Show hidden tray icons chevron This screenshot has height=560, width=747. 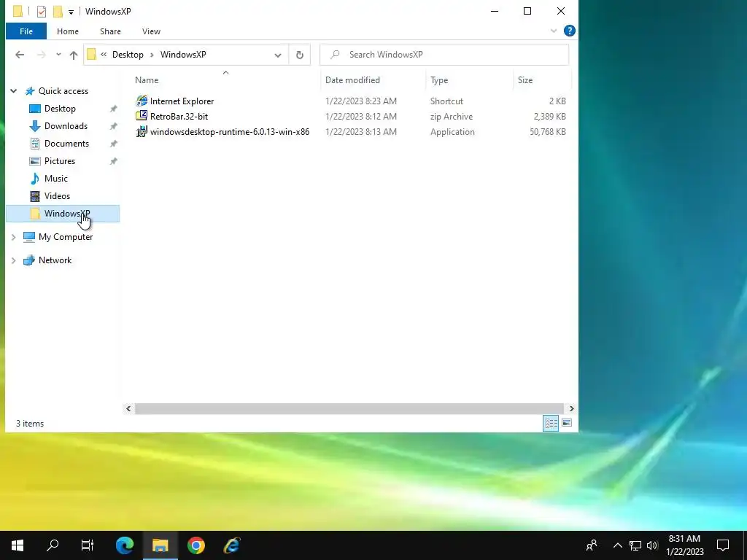[x=617, y=545]
